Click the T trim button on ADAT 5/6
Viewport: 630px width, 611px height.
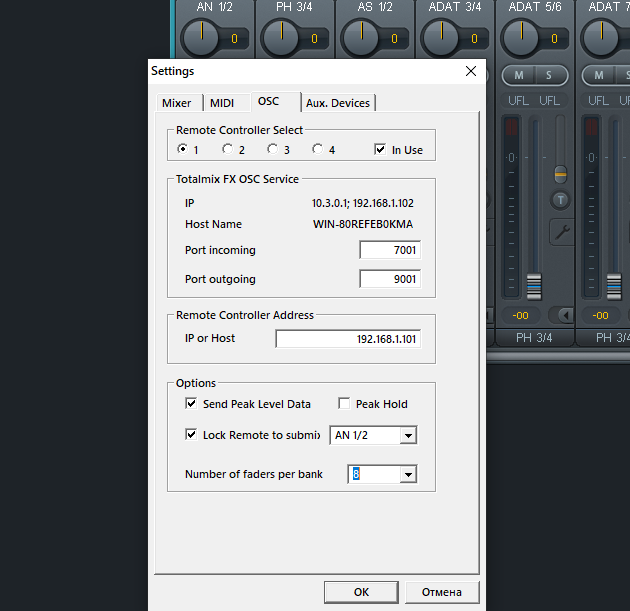tap(560, 200)
